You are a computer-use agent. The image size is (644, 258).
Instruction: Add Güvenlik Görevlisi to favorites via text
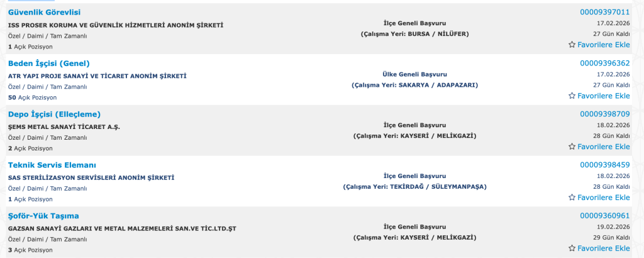pyautogui.click(x=603, y=45)
